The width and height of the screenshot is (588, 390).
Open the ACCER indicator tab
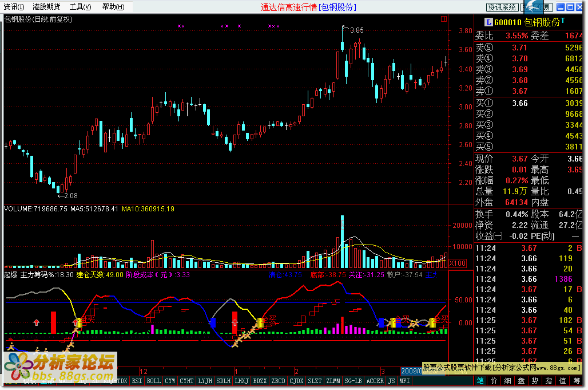[375, 381]
